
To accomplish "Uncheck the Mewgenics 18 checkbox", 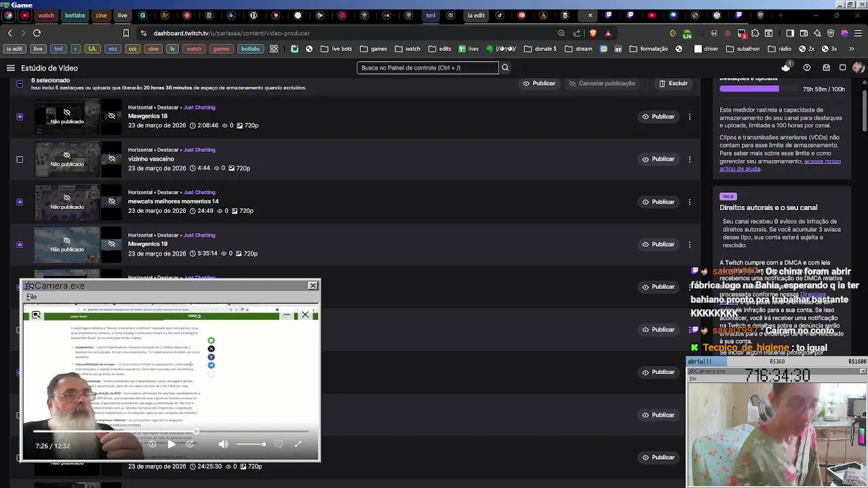I will point(20,117).
